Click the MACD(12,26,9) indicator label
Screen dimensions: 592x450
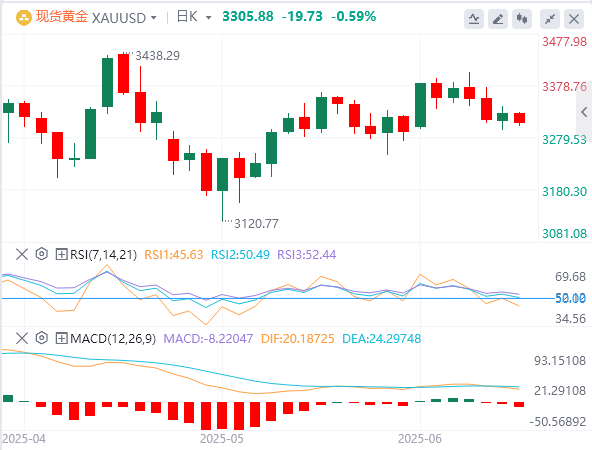[113, 339]
